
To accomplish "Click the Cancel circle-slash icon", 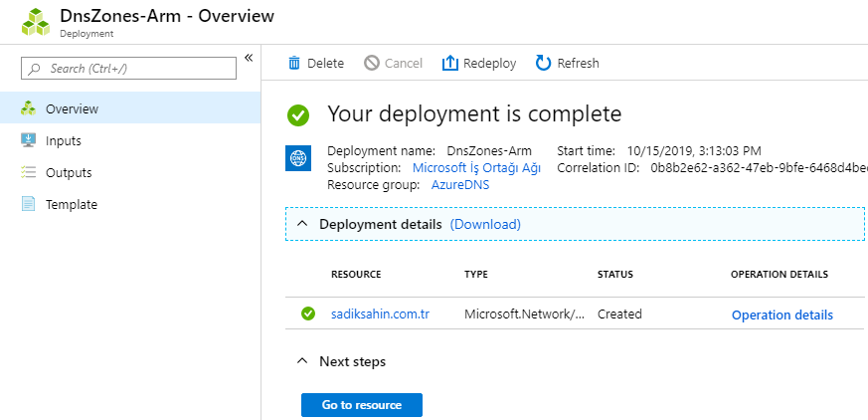I will [x=372, y=63].
